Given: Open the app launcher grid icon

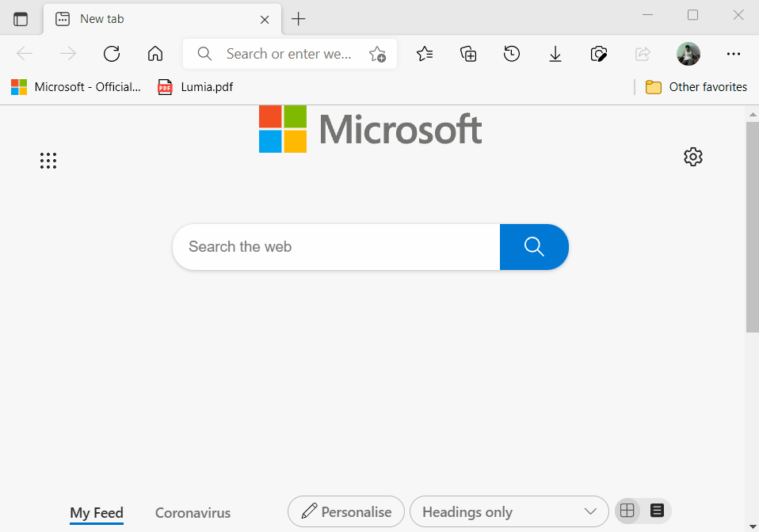Looking at the screenshot, I should [x=48, y=160].
